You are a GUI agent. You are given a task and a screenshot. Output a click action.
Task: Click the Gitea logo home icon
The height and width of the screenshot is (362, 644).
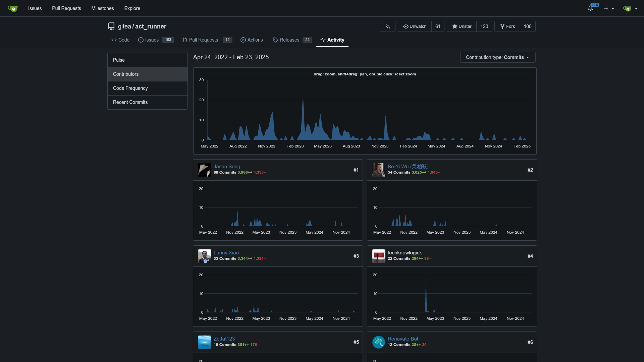click(x=12, y=8)
